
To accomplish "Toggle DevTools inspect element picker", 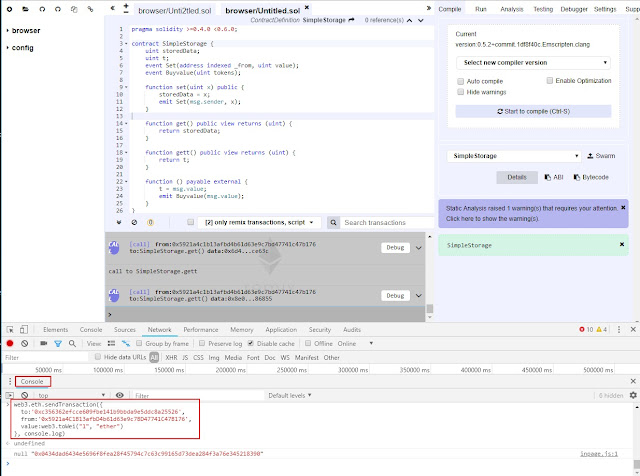I will 10,329.
